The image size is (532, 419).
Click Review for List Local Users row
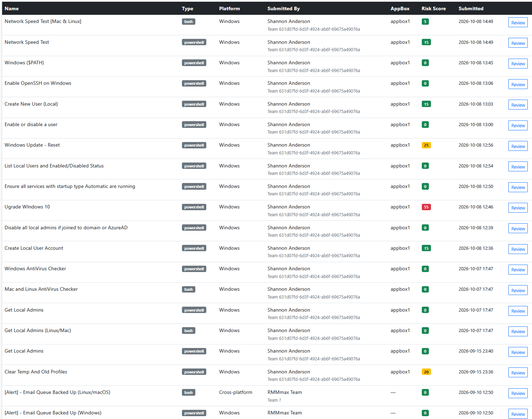tap(518, 167)
